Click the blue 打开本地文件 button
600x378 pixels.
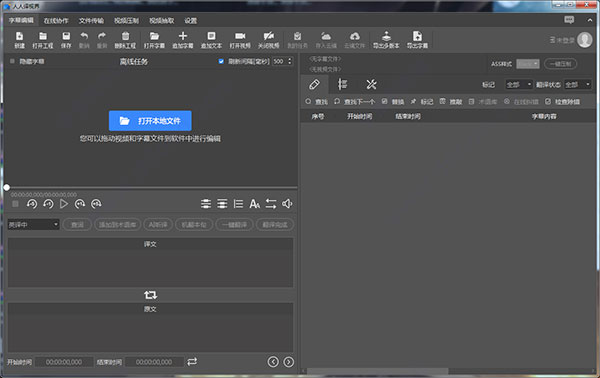click(x=150, y=121)
